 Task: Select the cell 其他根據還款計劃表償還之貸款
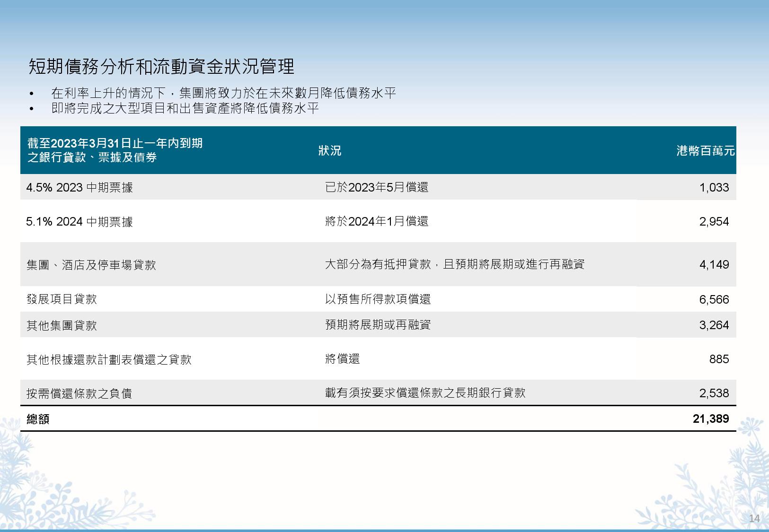[x=109, y=360]
